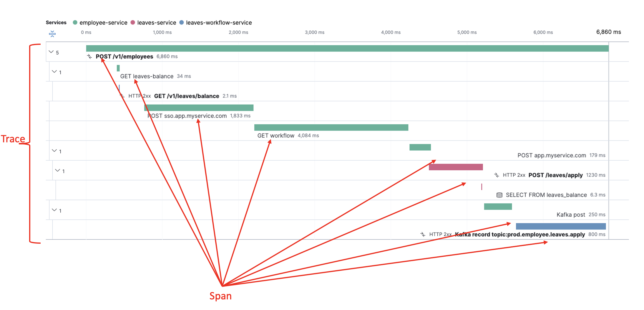Click the 1,000 ms timeline axis tick
Viewport: 644px width, 310px height.
[162, 32]
